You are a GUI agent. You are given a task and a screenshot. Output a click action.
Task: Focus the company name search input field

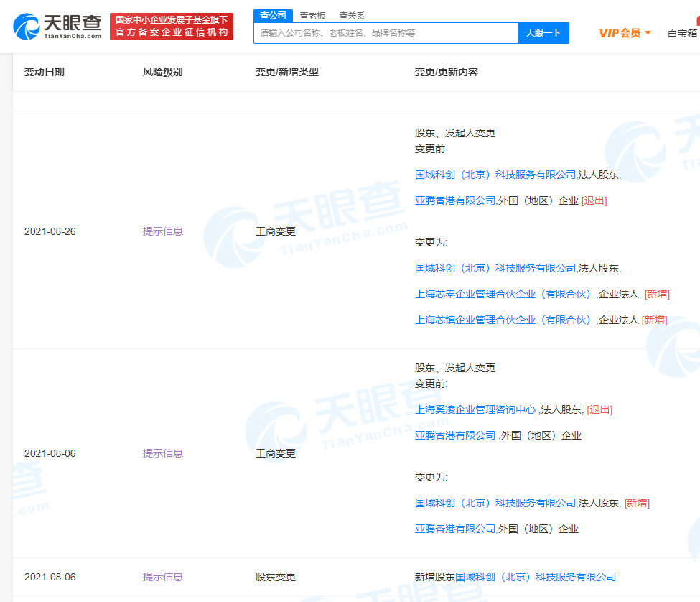[386, 33]
